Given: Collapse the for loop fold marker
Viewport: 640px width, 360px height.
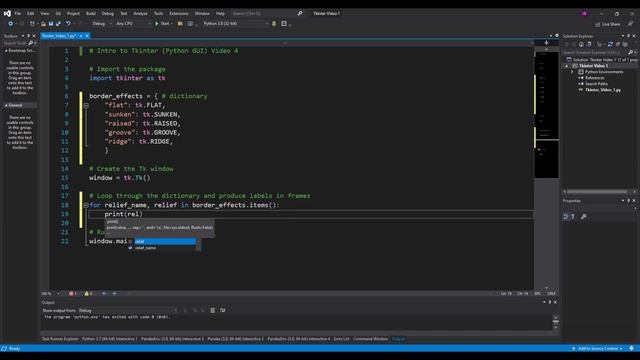Looking at the screenshot, I should (x=86, y=205).
